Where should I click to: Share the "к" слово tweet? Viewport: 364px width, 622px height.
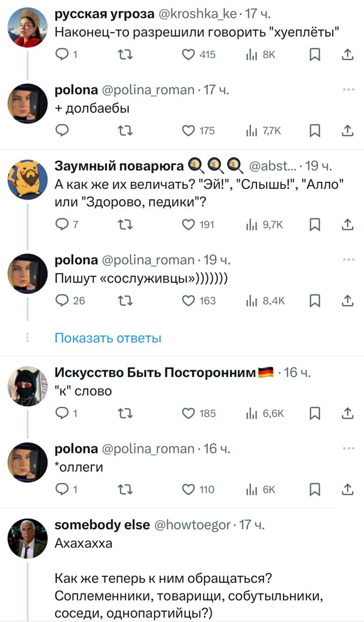coord(347,414)
